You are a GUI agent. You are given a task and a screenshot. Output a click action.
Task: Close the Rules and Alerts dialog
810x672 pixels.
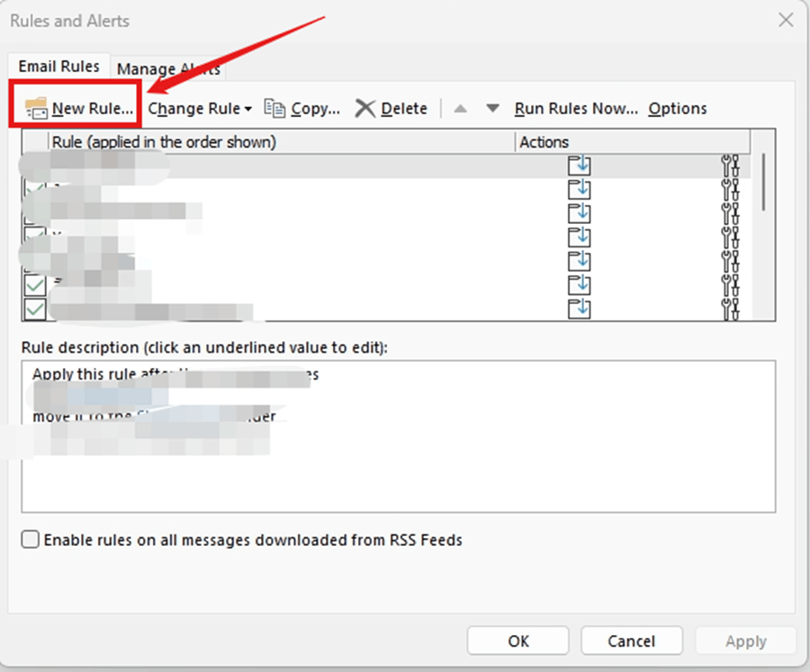tap(786, 20)
